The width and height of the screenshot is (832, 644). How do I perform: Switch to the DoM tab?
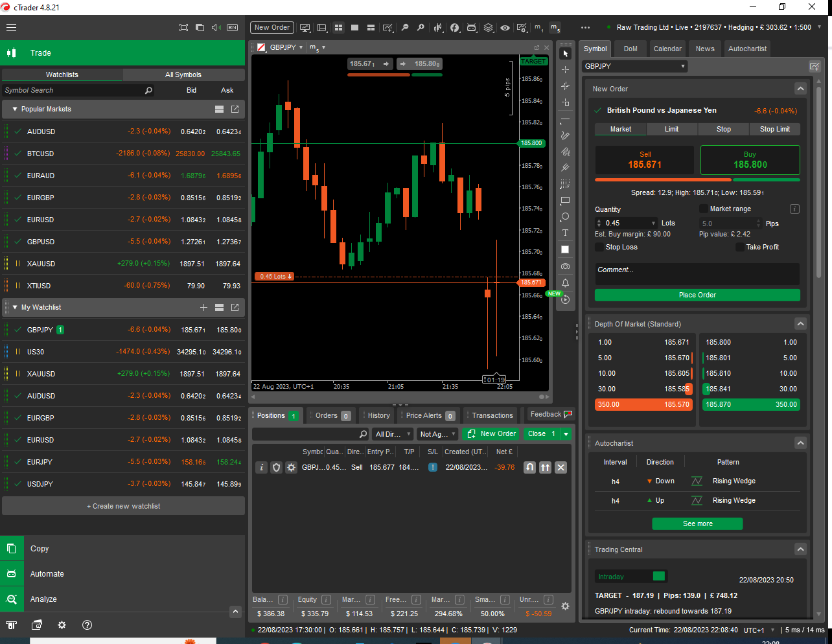(630, 49)
